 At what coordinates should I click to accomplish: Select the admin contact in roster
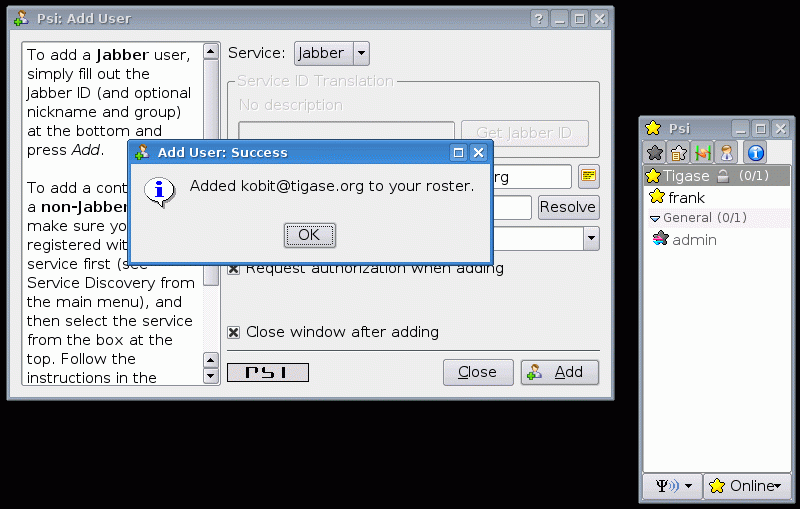click(x=719, y=239)
